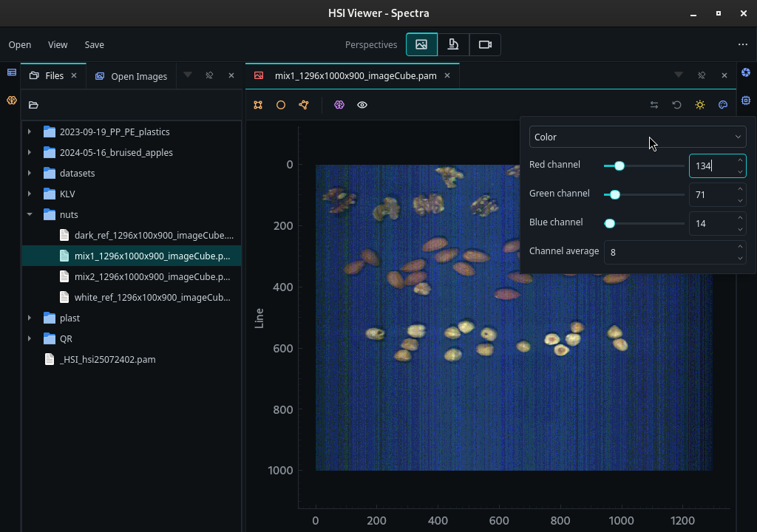Toggle the eye visibility icon
This screenshot has width=757, height=532.
(x=362, y=105)
